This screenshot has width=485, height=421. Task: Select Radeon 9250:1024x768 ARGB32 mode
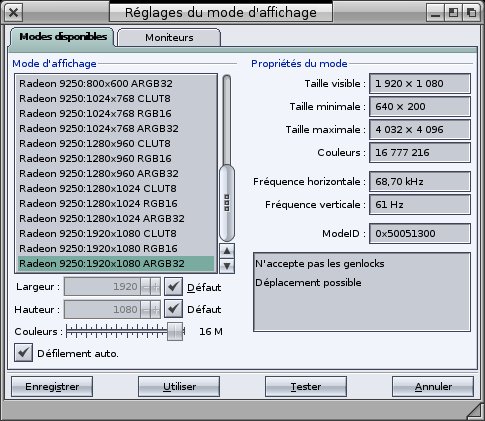(x=116, y=128)
